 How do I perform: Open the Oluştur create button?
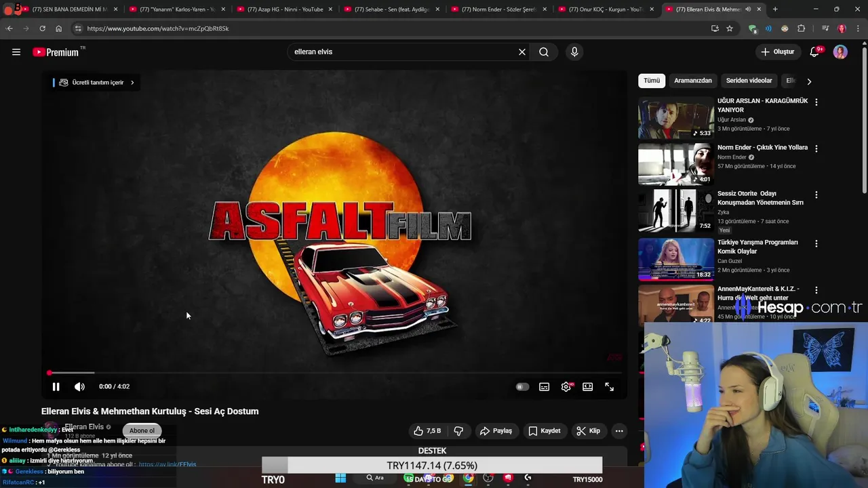(777, 52)
